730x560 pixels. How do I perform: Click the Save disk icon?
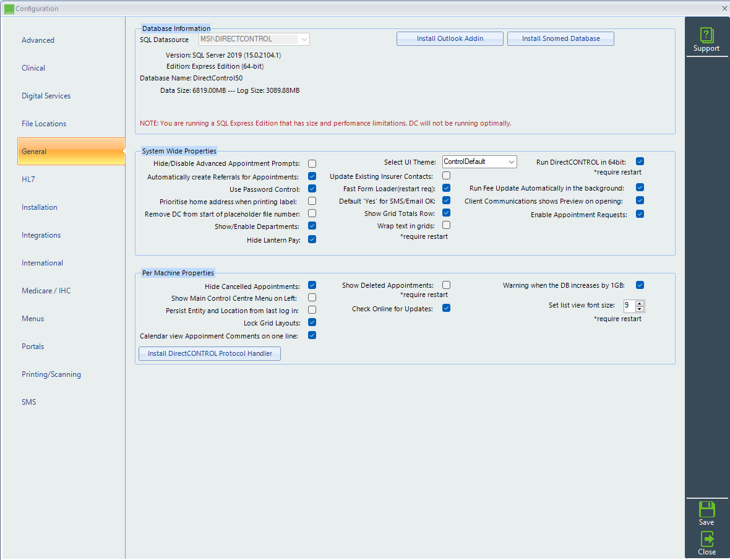pyautogui.click(x=706, y=509)
